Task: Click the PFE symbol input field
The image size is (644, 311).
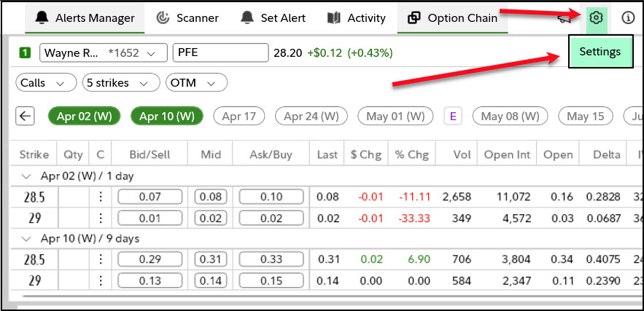Action: (x=220, y=52)
